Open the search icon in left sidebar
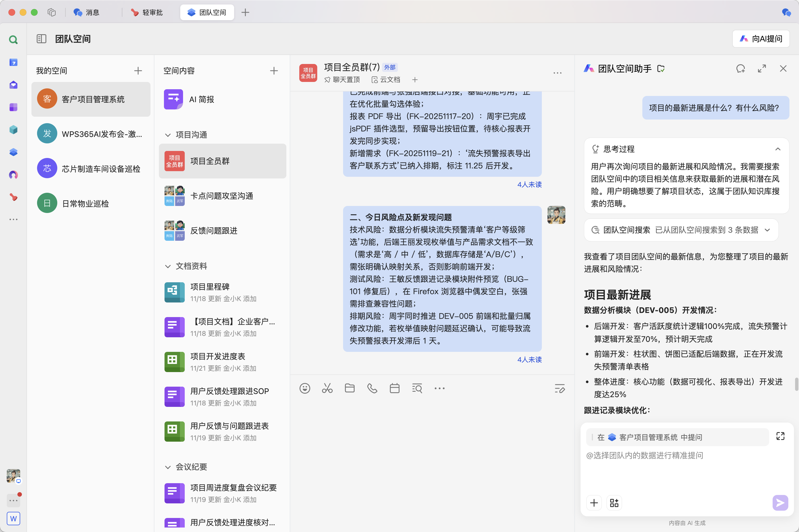Screen dimensions: 799x532 pyautogui.click(x=13, y=40)
